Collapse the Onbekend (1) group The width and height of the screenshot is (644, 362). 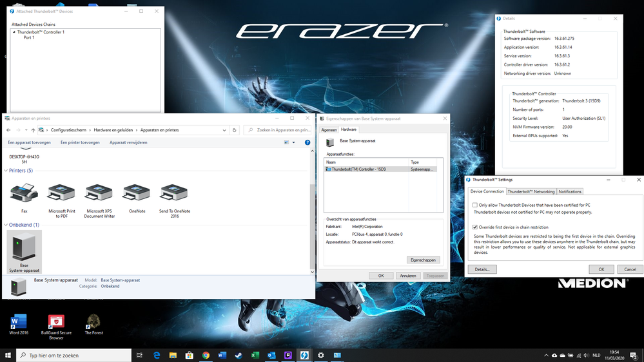[x=6, y=225]
